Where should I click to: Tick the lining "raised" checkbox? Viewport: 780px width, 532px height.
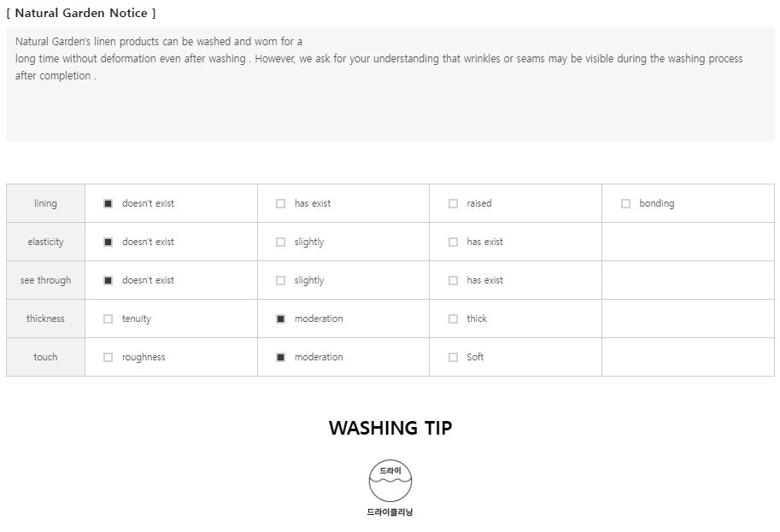click(453, 204)
